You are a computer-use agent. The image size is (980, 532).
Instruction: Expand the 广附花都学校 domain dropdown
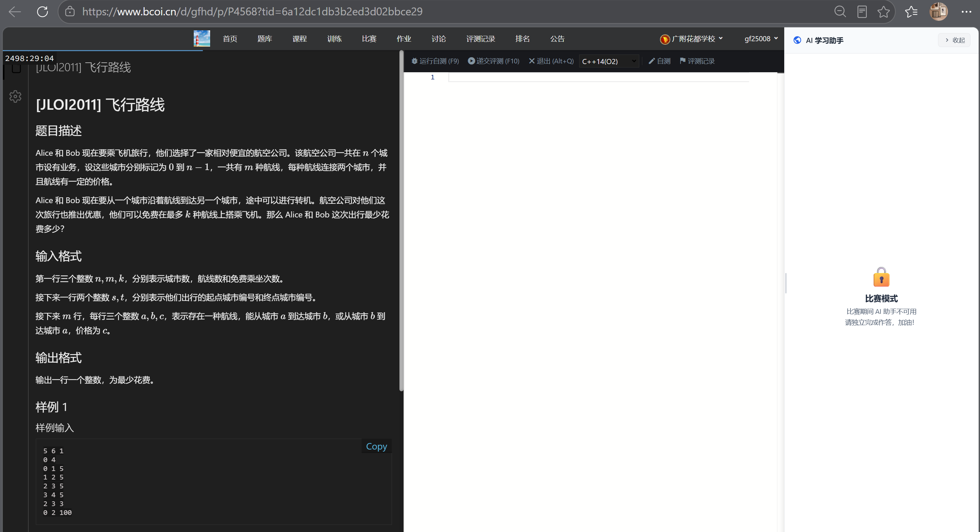coord(691,39)
